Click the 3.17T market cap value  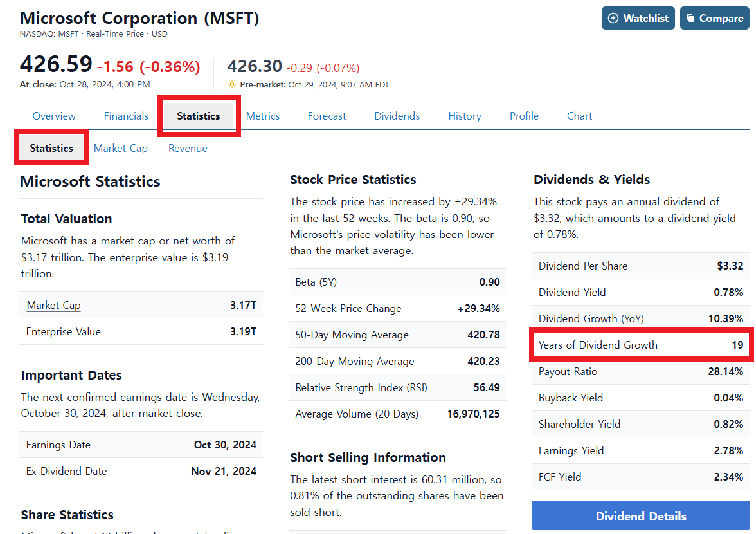coord(243,306)
